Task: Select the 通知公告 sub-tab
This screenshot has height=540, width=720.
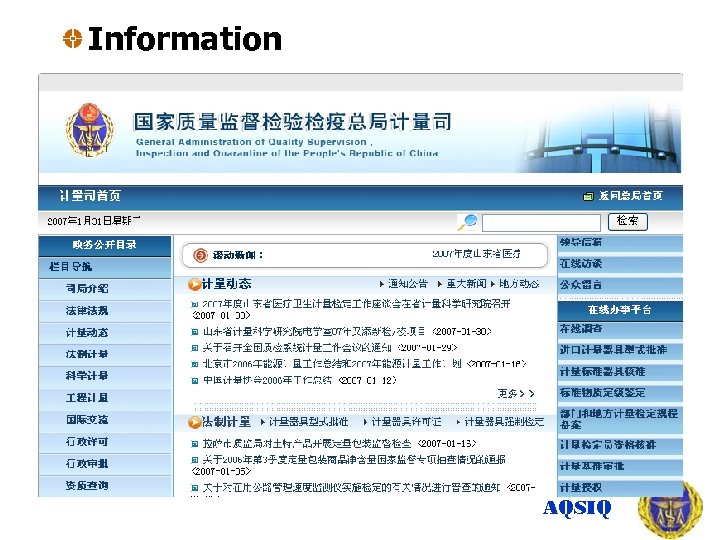Action: (408, 284)
